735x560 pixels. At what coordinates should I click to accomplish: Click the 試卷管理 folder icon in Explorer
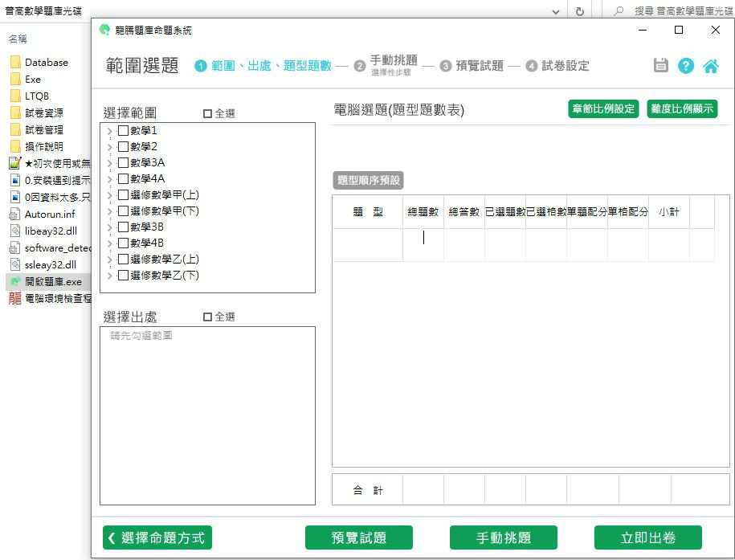click(15, 129)
